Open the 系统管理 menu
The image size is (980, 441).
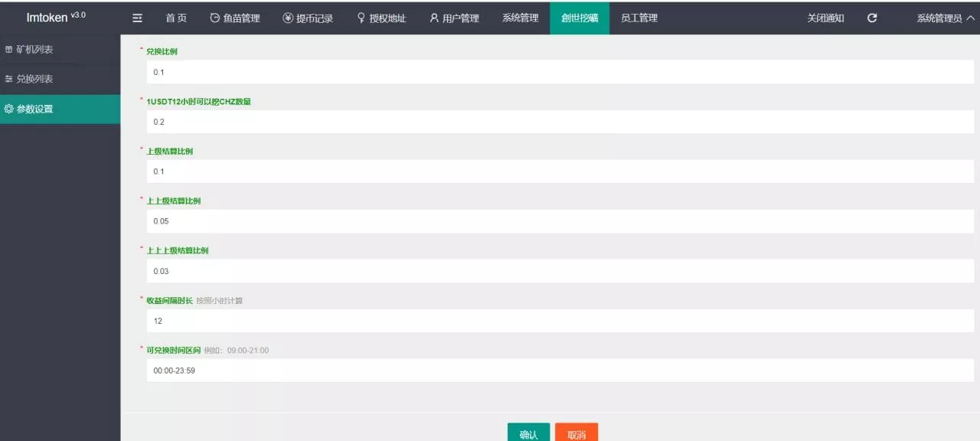click(520, 17)
